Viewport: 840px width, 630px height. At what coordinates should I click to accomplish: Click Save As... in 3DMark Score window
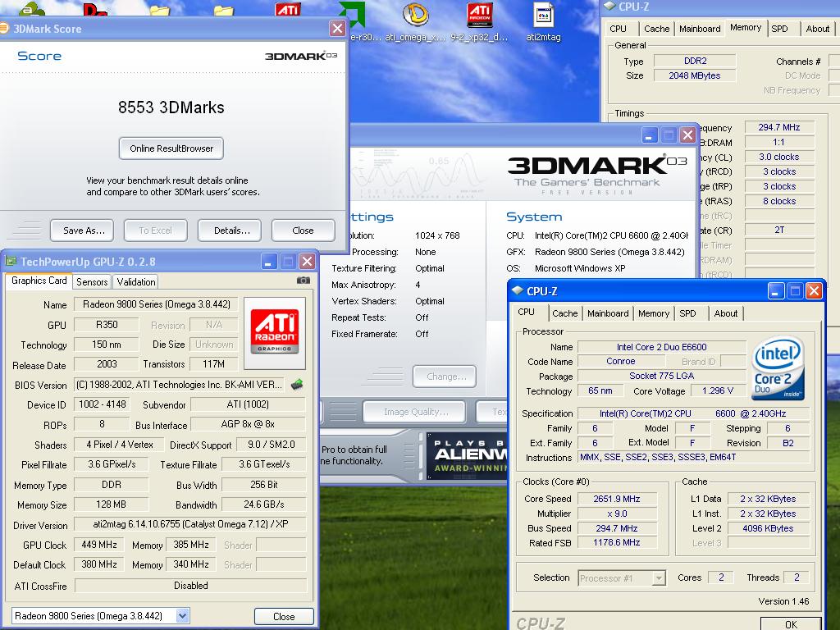point(82,231)
